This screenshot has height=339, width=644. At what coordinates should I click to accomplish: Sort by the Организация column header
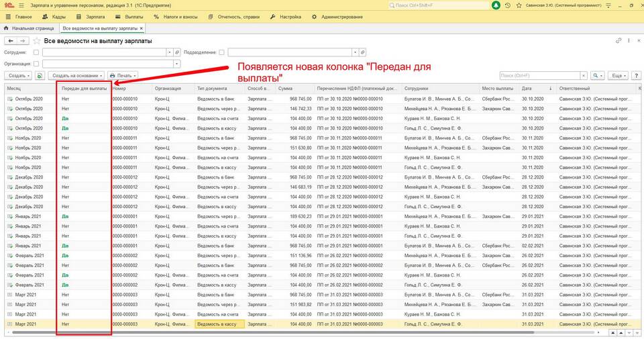pos(173,89)
